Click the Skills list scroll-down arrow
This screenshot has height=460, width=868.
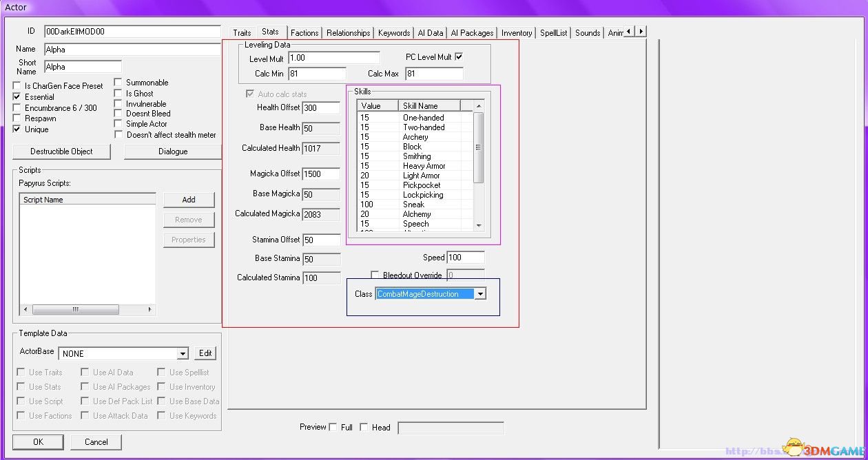tap(479, 225)
